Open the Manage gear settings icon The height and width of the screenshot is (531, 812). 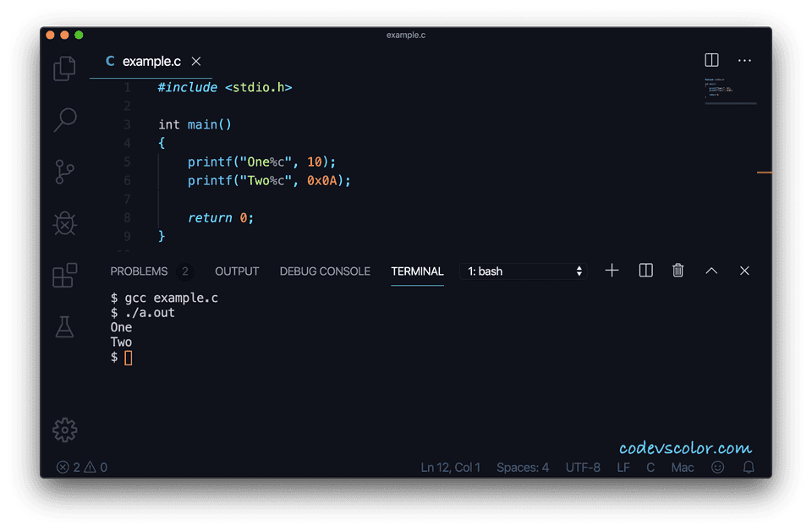tap(65, 430)
